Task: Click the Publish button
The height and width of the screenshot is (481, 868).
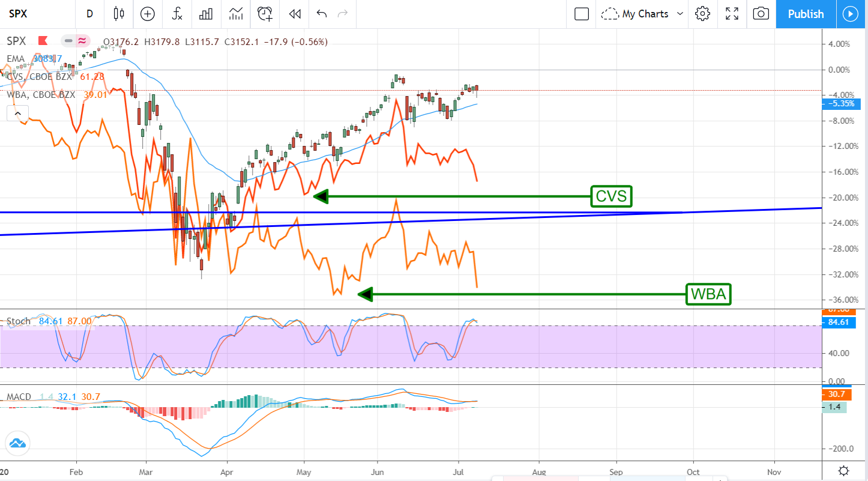Action: point(806,14)
